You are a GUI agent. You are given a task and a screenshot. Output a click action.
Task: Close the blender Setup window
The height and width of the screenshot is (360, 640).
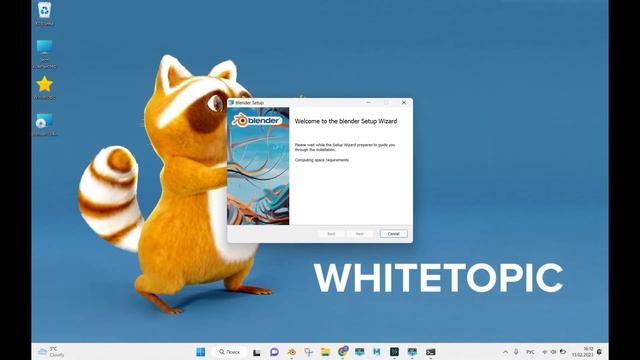coord(404,102)
